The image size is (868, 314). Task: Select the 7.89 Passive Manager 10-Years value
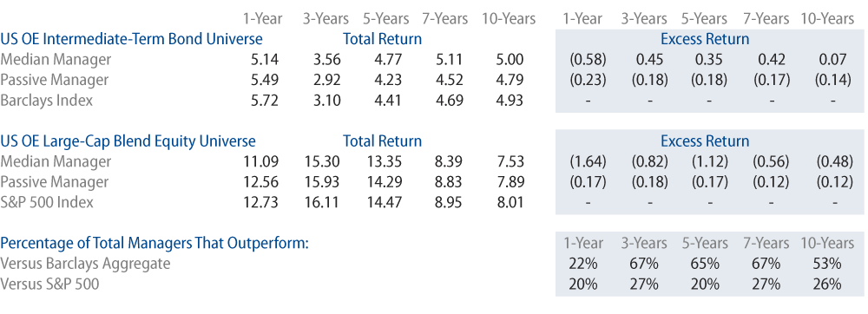click(509, 182)
